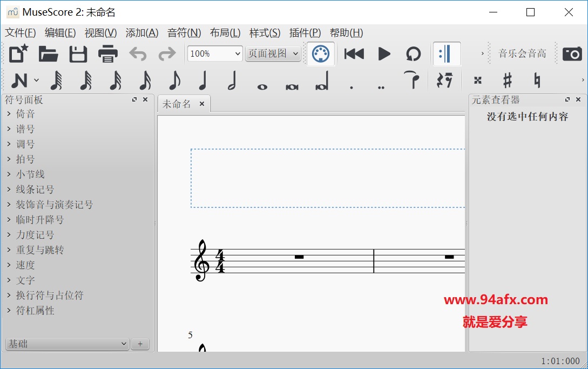Close the 符号面板 palette panel

(145, 99)
